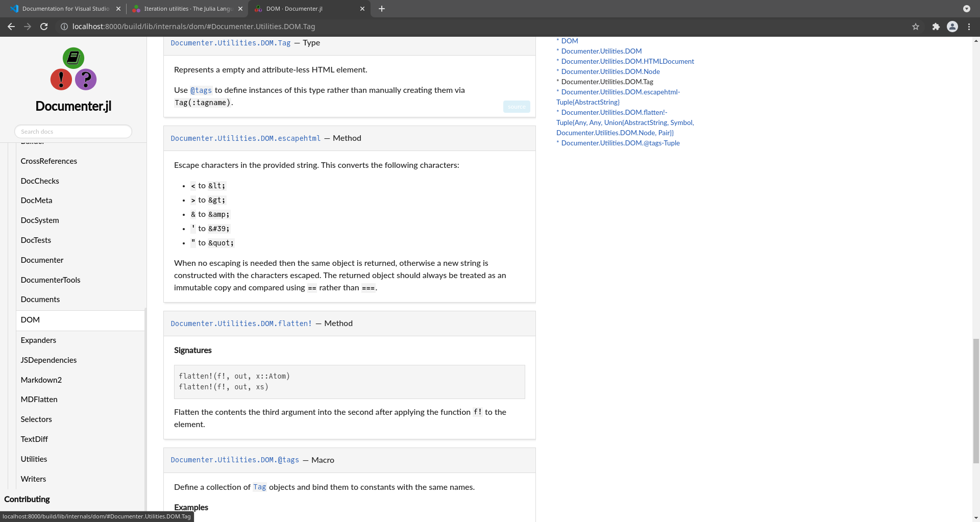Viewport: 980px width, 522px height.
Task: Open Markdown2 in the sidebar
Action: [41, 380]
